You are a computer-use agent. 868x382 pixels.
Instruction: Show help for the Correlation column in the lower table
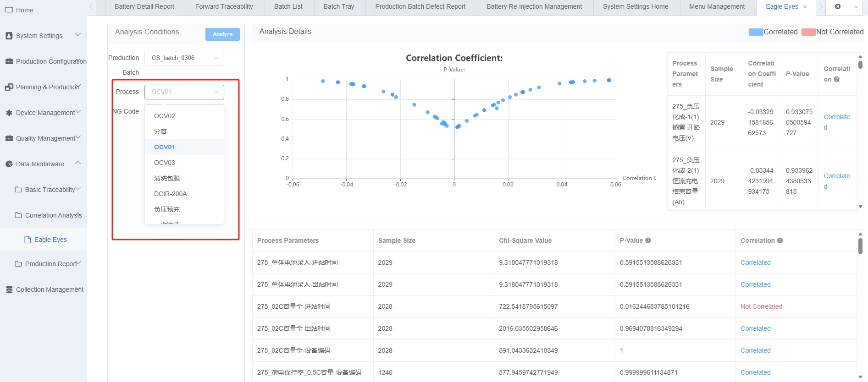780,240
